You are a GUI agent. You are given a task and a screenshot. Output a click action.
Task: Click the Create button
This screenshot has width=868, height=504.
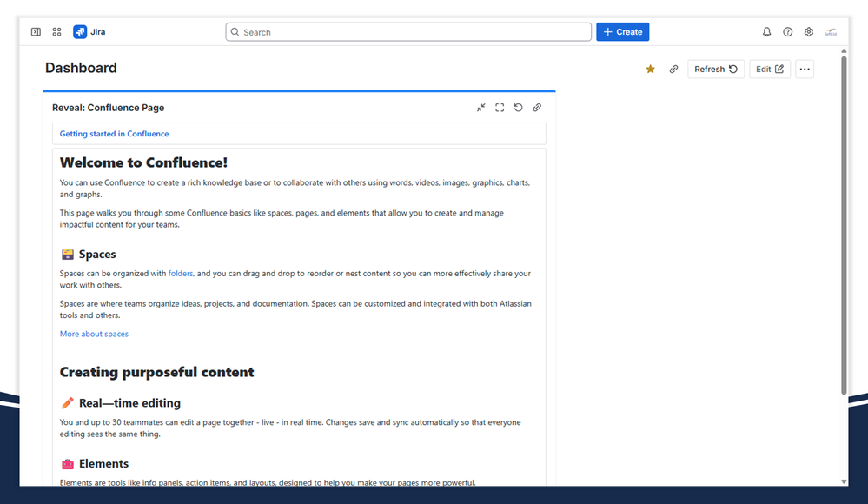pyautogui.click(x=623, y=32)
